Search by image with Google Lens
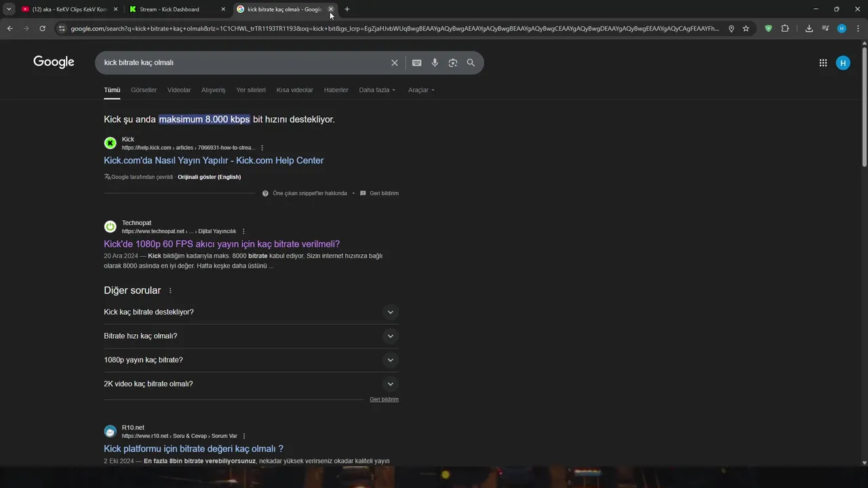 [452, 62]
